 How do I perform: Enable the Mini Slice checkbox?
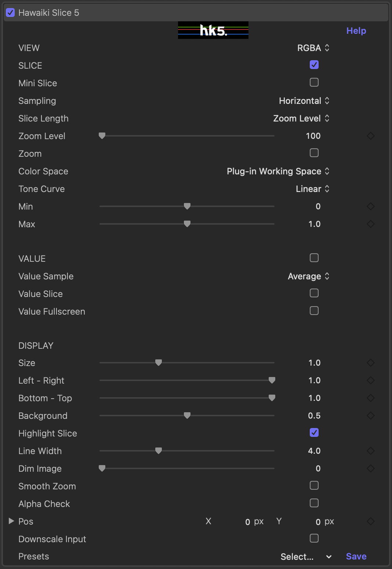pos(314,82)
